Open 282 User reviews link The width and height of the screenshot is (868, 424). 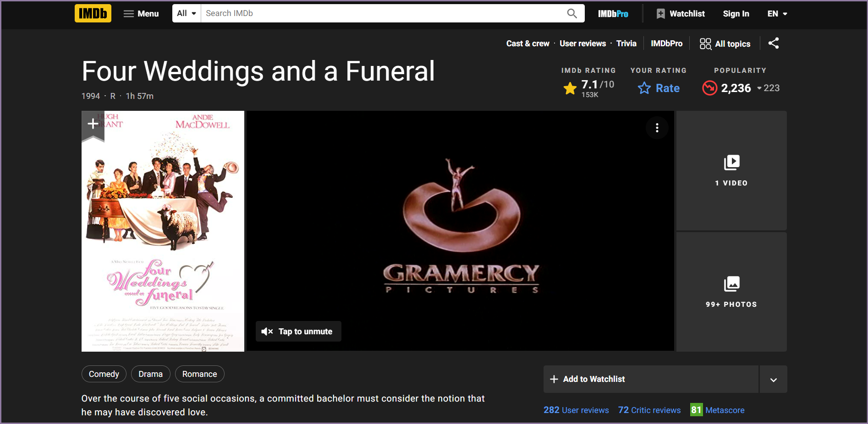click(576, 410)
